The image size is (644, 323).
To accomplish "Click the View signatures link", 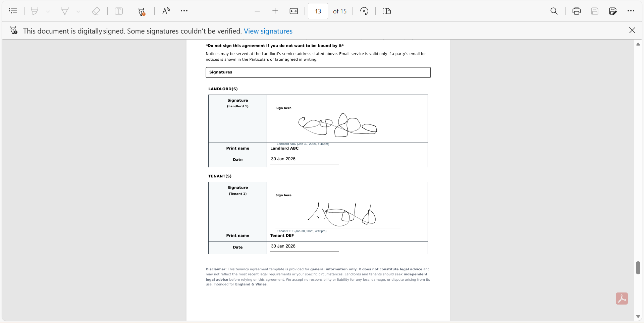I will coord(268,31).
